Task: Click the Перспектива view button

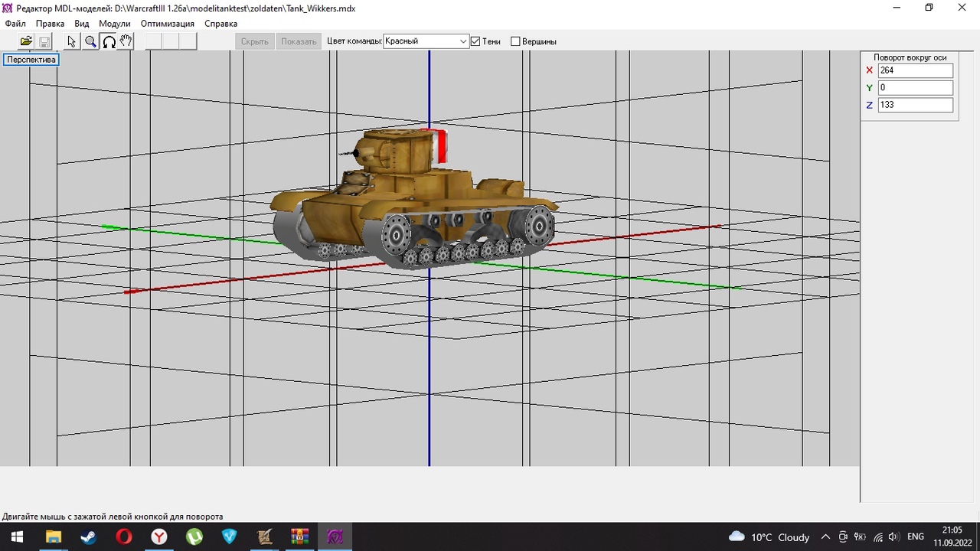Action: tap(31, 60)
